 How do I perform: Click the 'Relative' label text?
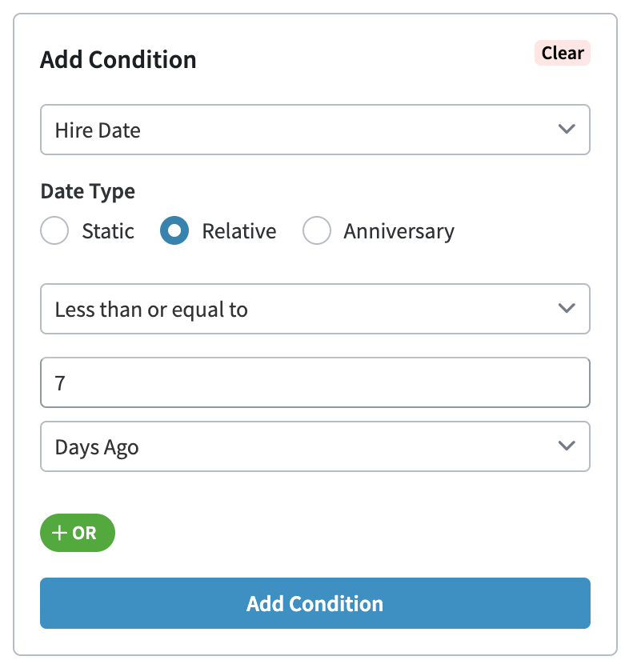pyautogui.click(x=238, y=232)
